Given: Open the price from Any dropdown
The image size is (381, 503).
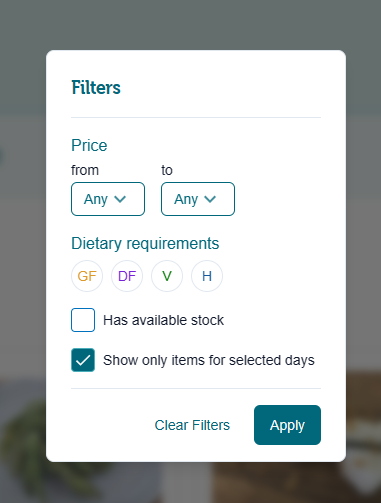Looking at the screenshot, I should tap(108, 199).
